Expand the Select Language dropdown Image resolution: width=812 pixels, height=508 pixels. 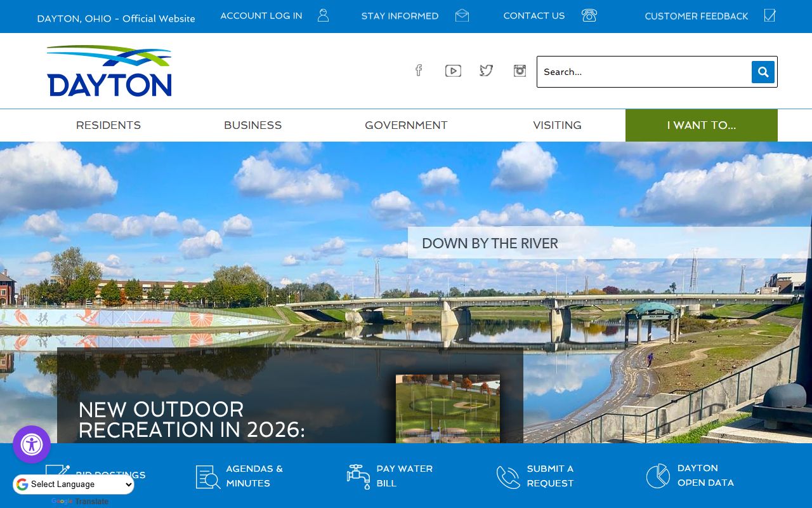74,485
